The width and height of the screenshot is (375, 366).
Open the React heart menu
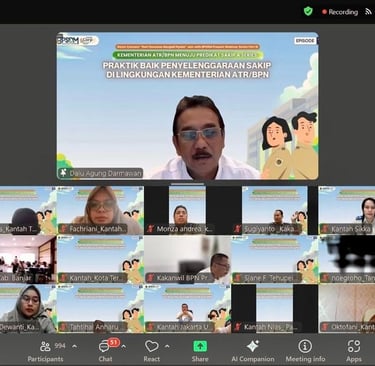[152, 351]
